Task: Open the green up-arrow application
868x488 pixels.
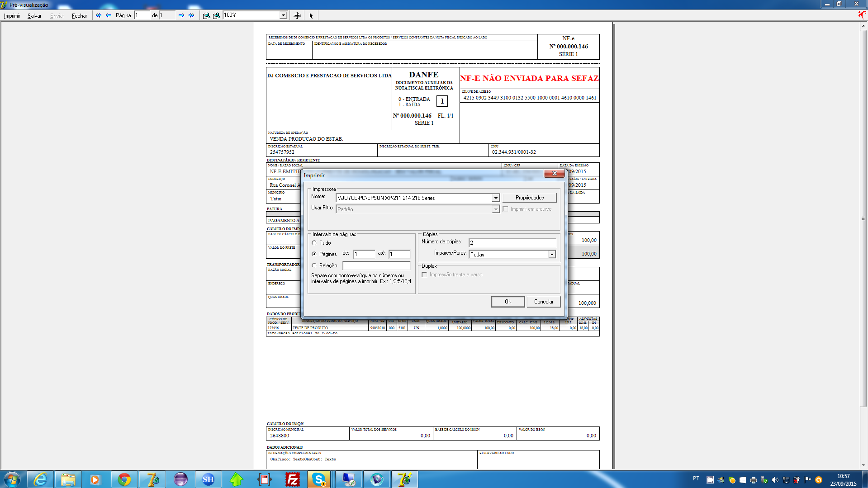Action: (x=237, y=479)
